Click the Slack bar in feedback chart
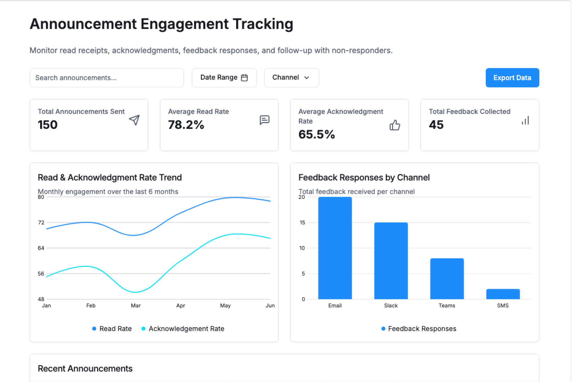 (x=391, y=261)
